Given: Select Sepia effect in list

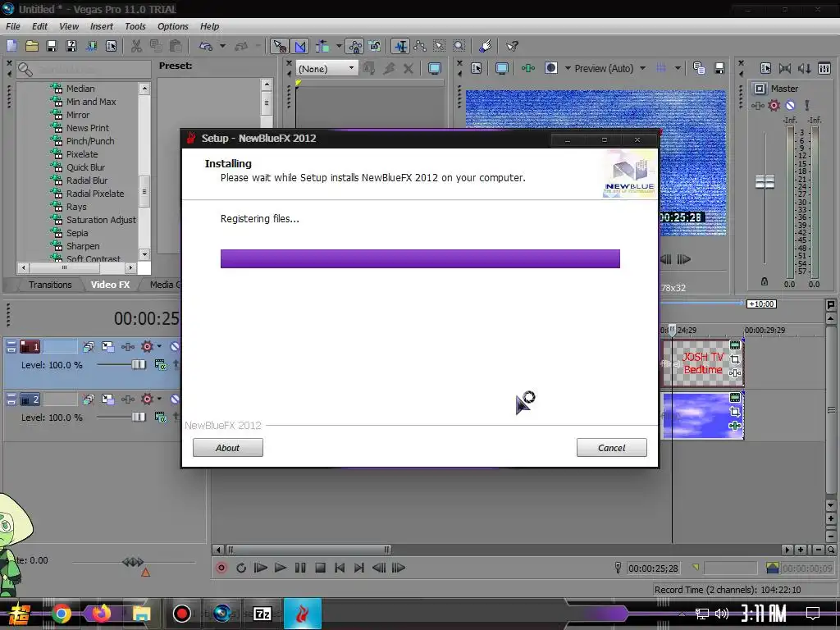Looking at the screenshot, I should coord(76,233).
